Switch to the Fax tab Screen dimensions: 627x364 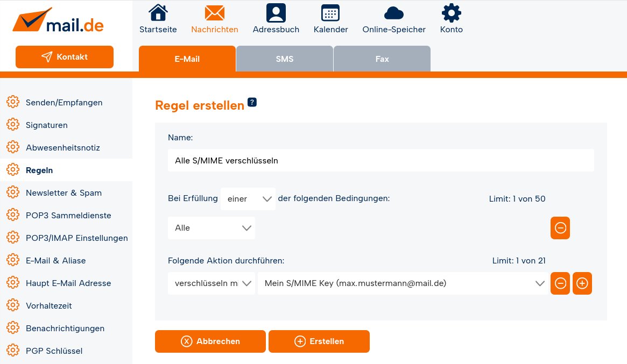pos(382,59)
